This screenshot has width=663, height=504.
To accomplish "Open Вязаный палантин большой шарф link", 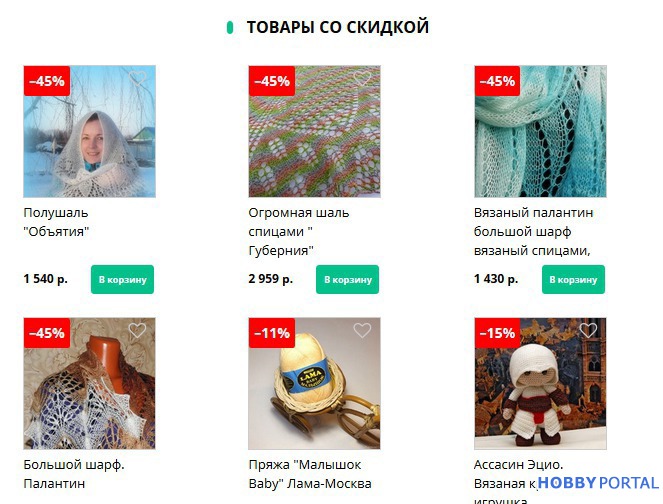I will (534, 232).
